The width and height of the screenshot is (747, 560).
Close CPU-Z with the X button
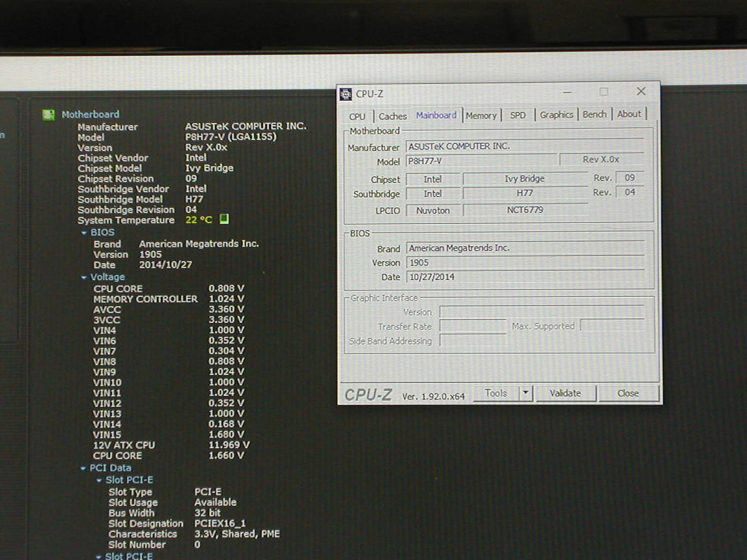[x=641, y=91]
